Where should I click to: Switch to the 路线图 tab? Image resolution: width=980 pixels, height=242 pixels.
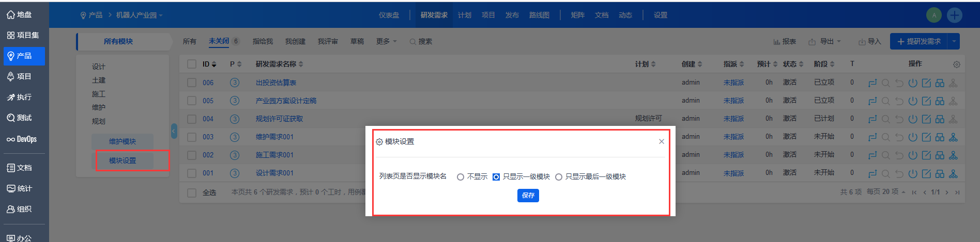[539, 15]
